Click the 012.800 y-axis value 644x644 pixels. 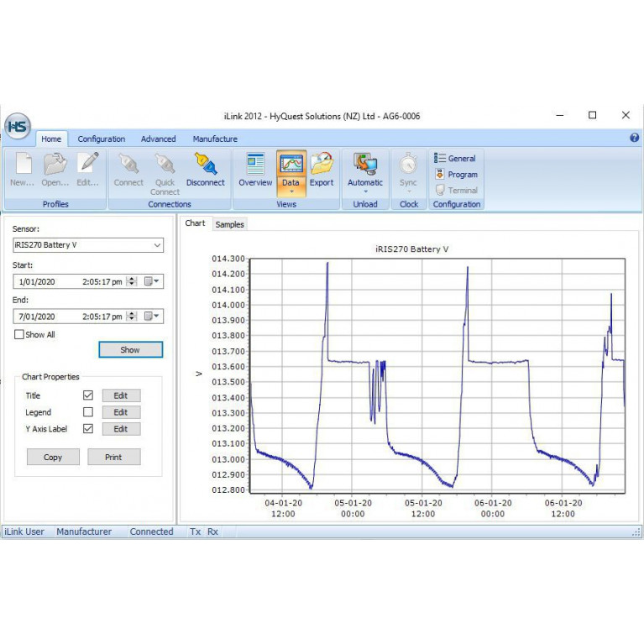(228, 490)
